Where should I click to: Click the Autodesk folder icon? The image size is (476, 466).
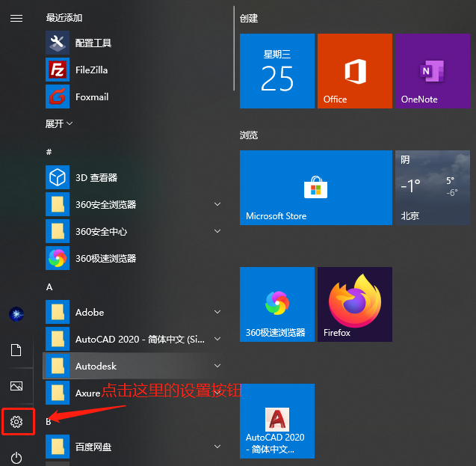(58, 366)
